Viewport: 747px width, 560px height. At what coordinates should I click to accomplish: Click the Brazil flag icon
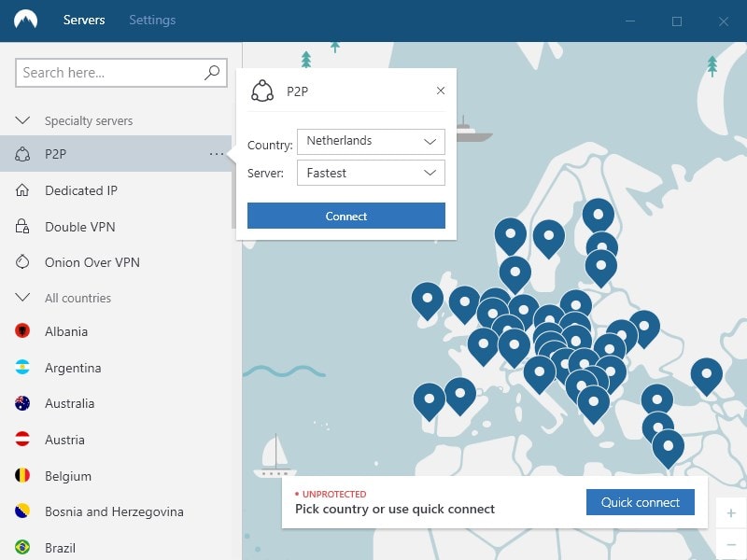point(22,547)
